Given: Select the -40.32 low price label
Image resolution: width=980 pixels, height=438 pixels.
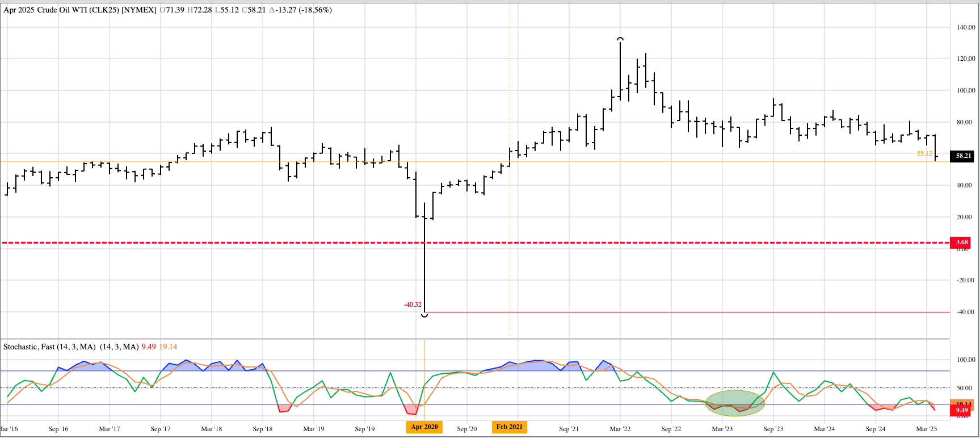Looking at the screenshot, I should point(413,304).
